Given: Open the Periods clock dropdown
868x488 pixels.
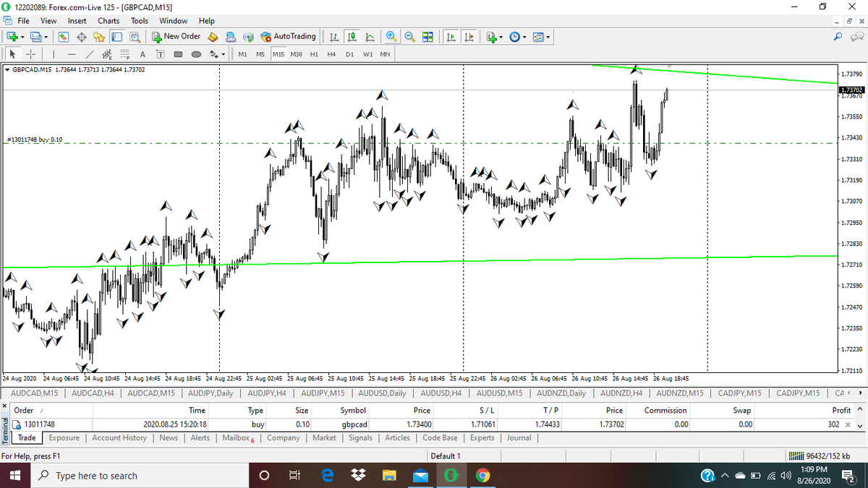Looking at the screenshot, I should click(518, 36).
